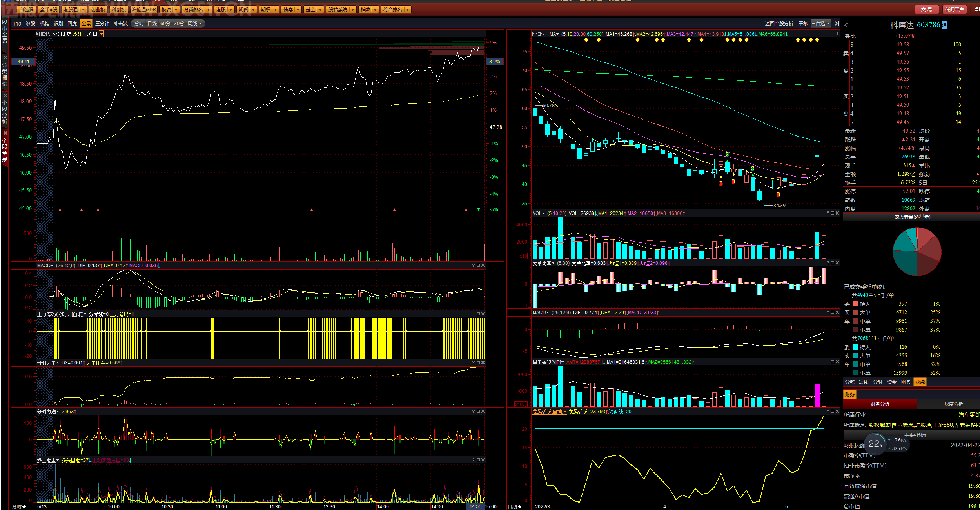Toggle the 三分钟 view
This screenshot has height=510, width=980.
102,24
